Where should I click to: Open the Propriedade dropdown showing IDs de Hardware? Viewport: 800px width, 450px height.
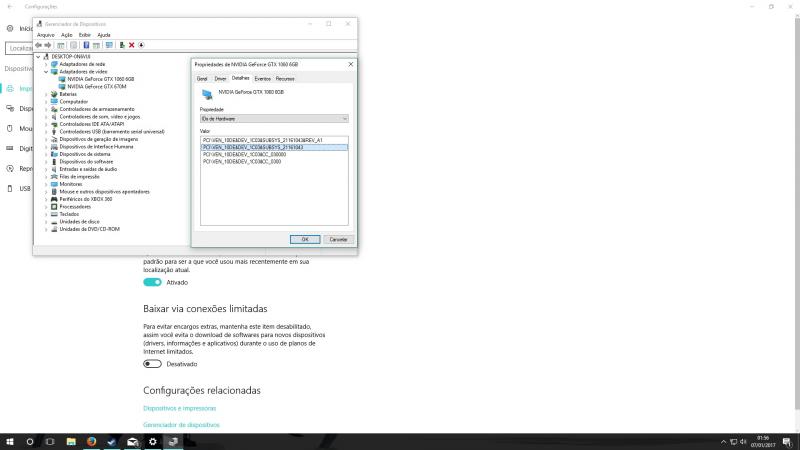tap(274, 119)
